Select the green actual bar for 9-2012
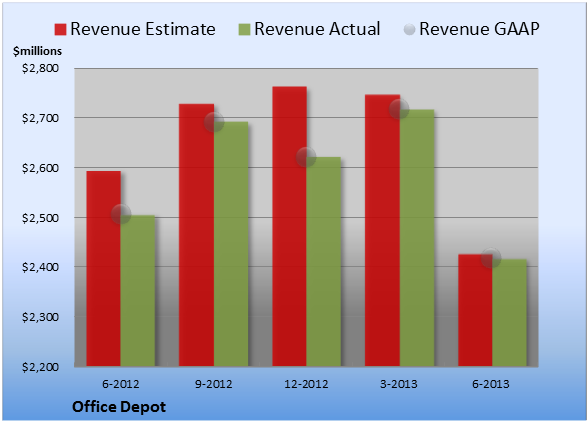 pyautogui.click(x=231, y=244)
